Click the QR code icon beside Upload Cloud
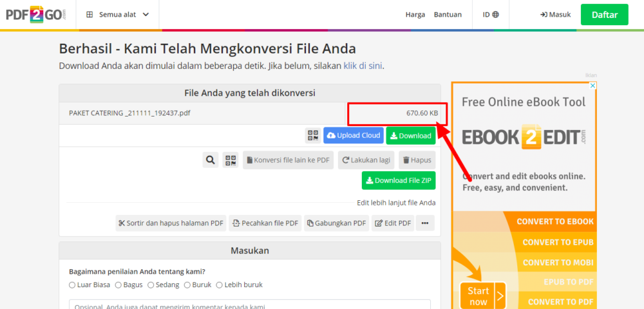This screenshot has height=309, width=644. (x=313, y=136)
